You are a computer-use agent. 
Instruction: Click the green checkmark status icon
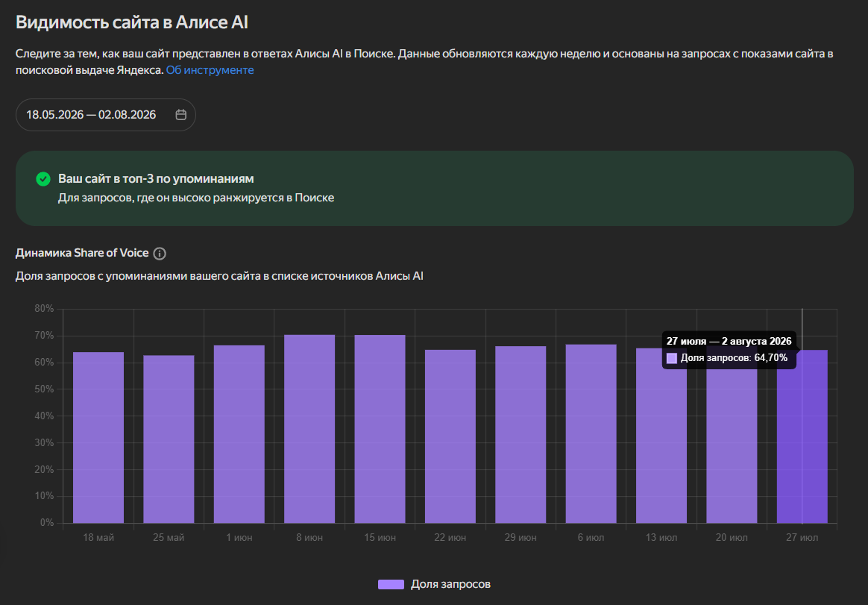point(43,179)
